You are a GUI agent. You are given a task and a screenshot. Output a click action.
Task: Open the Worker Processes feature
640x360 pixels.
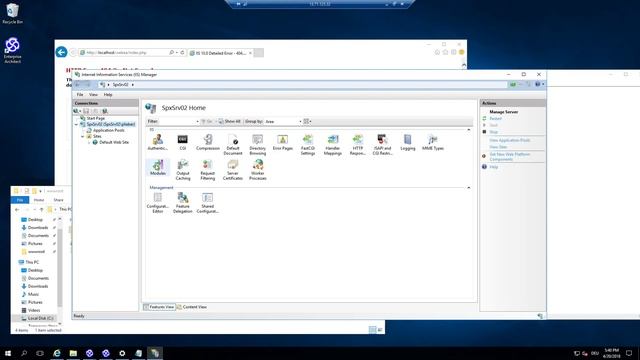tap(258, 170)
